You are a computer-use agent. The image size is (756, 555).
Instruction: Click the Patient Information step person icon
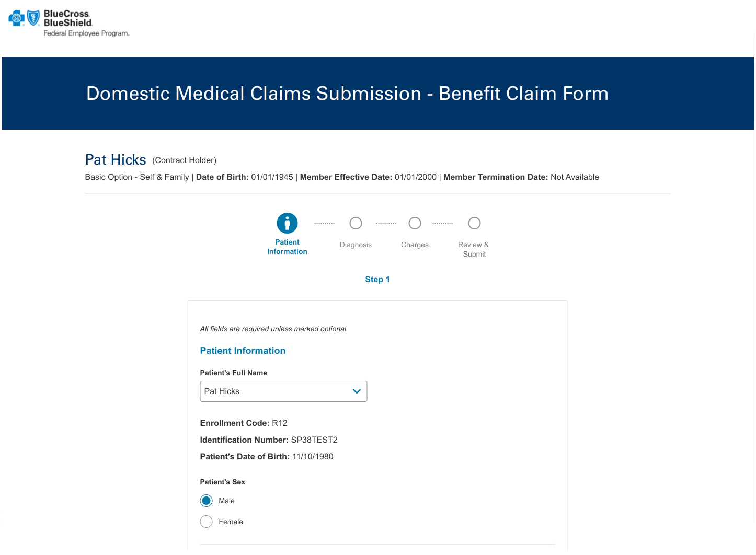(x=287, y=223)
